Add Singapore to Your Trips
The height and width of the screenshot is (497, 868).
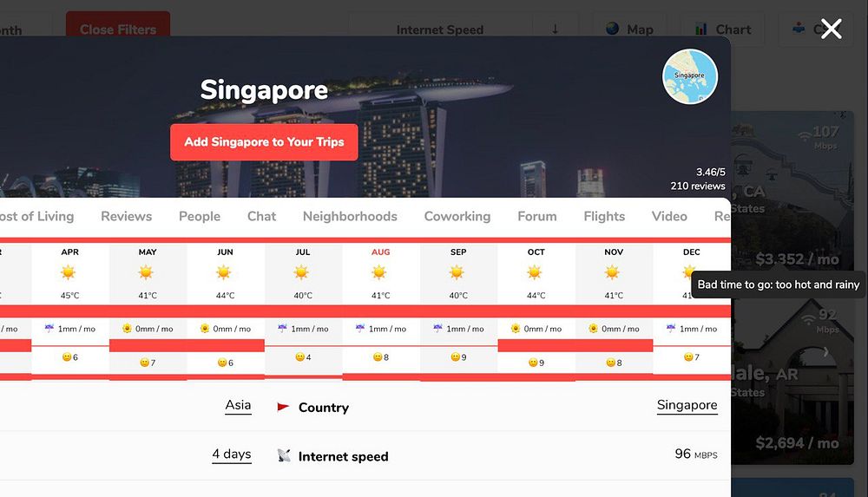(264, 142)
